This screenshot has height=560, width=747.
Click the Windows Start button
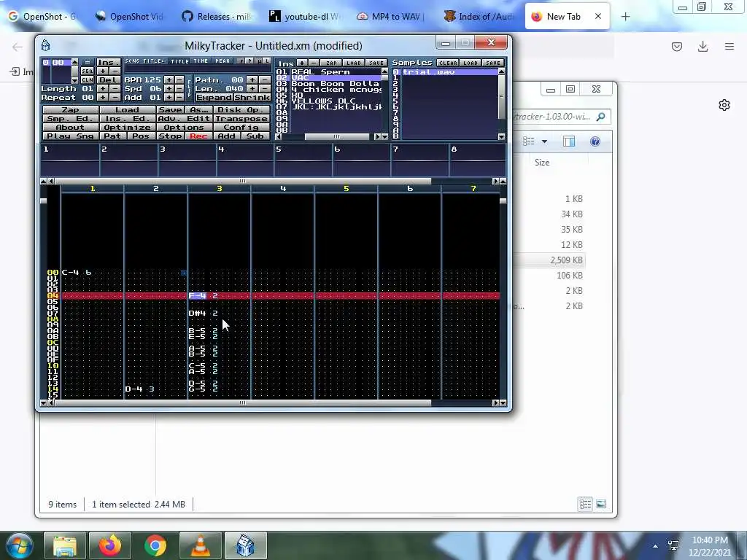[x=19, y=545]
